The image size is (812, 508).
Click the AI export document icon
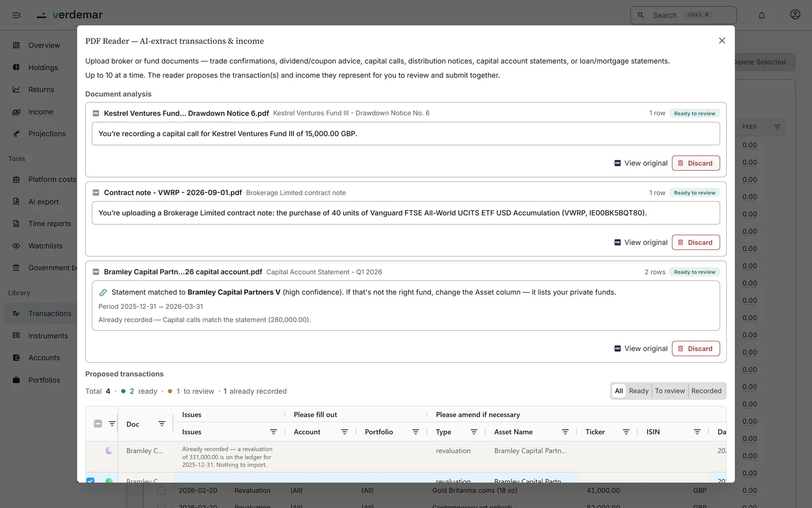pyautogui.click(x=16, y=202)
